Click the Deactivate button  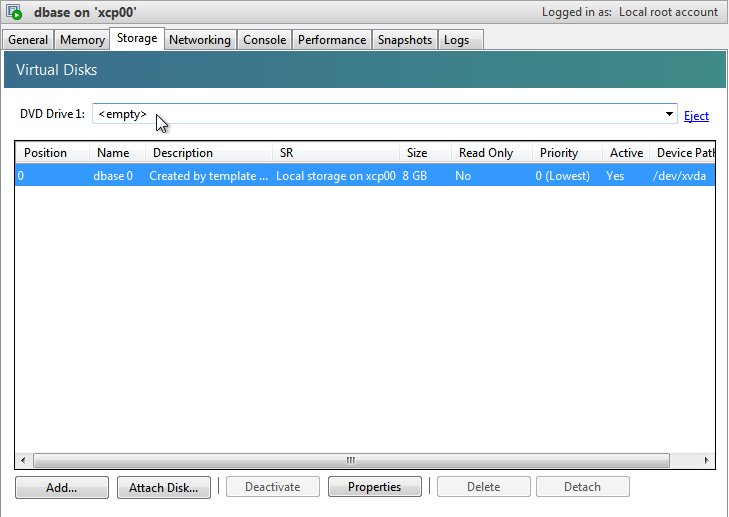coord(273,487)
